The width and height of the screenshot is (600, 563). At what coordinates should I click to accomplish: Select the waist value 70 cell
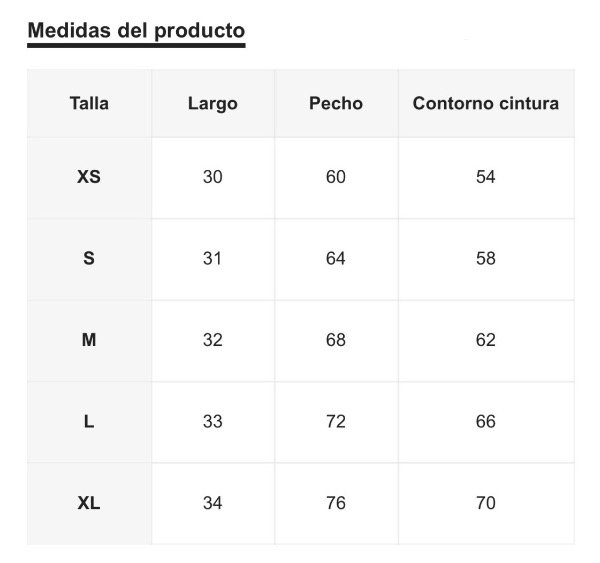(x=486, y=503)
